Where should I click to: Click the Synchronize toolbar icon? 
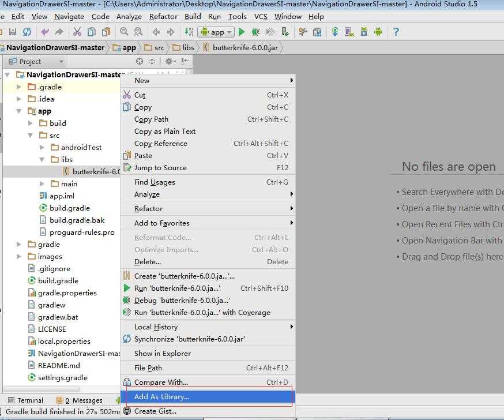tap(27, 32)
